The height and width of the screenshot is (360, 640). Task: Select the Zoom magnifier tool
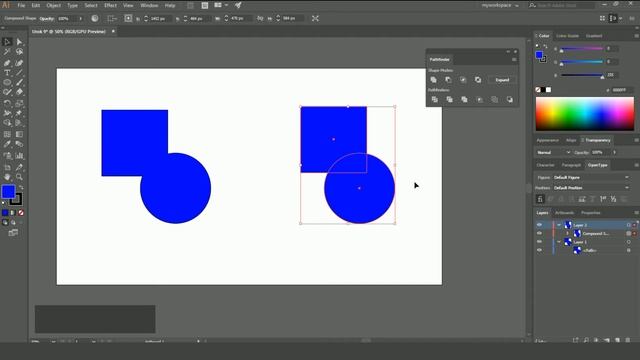pos(19,177)
